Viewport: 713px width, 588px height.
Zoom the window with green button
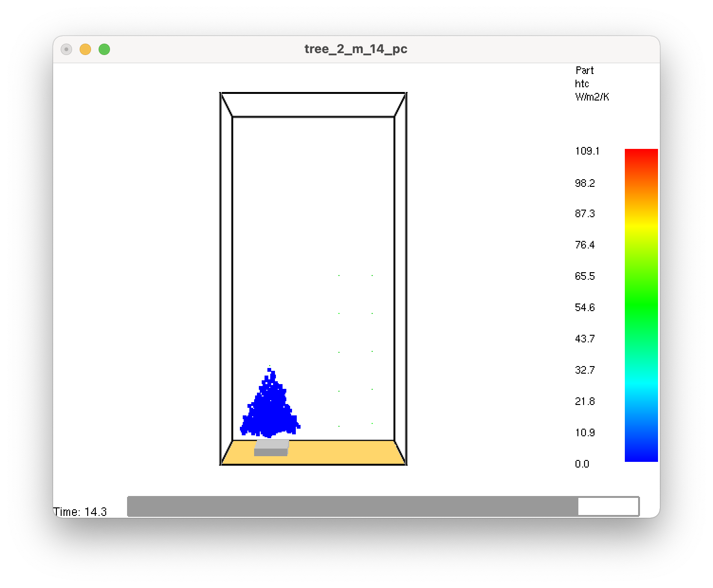point(104,49)
